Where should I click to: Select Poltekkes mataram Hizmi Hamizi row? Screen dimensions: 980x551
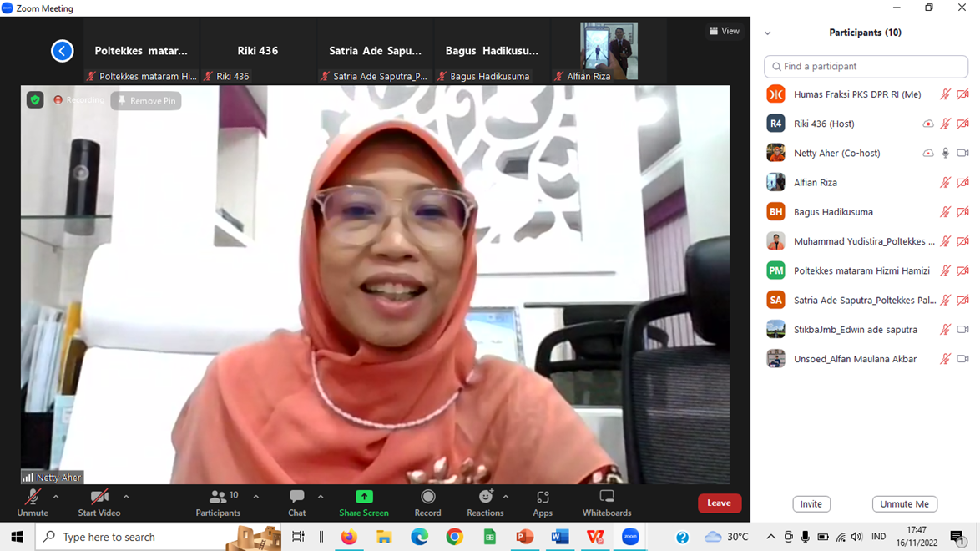click(866, 270)
